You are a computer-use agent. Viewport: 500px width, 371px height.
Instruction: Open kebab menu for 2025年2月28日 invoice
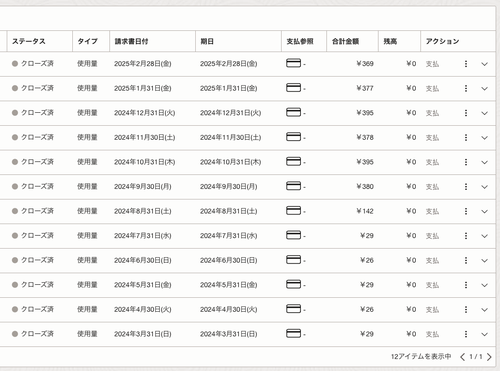click(x=466, y=64)
